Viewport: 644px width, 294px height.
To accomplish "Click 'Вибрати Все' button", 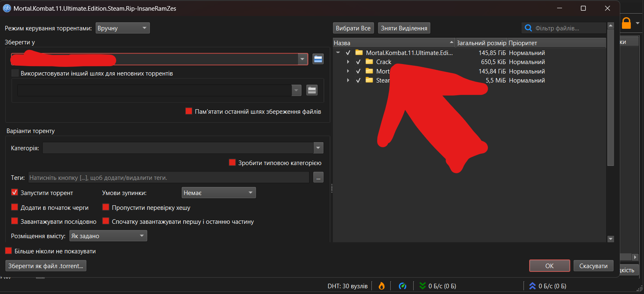I will click(353, 28).
